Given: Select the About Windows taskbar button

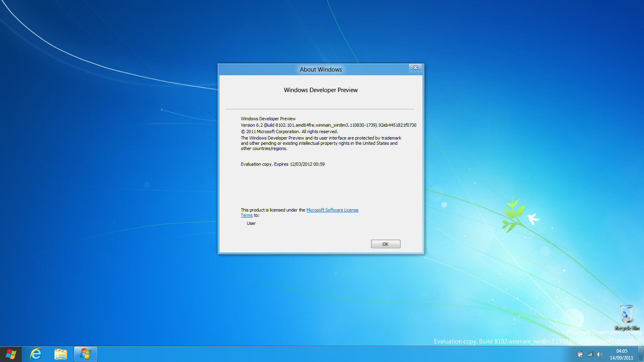Looking at the screenshot, I should click(x=86, y=354).
